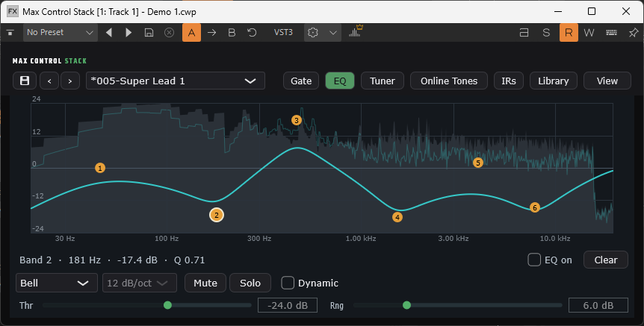Enable the EQ on checkbox
This screenshot has width=644, height=326.
pos(534,260)
